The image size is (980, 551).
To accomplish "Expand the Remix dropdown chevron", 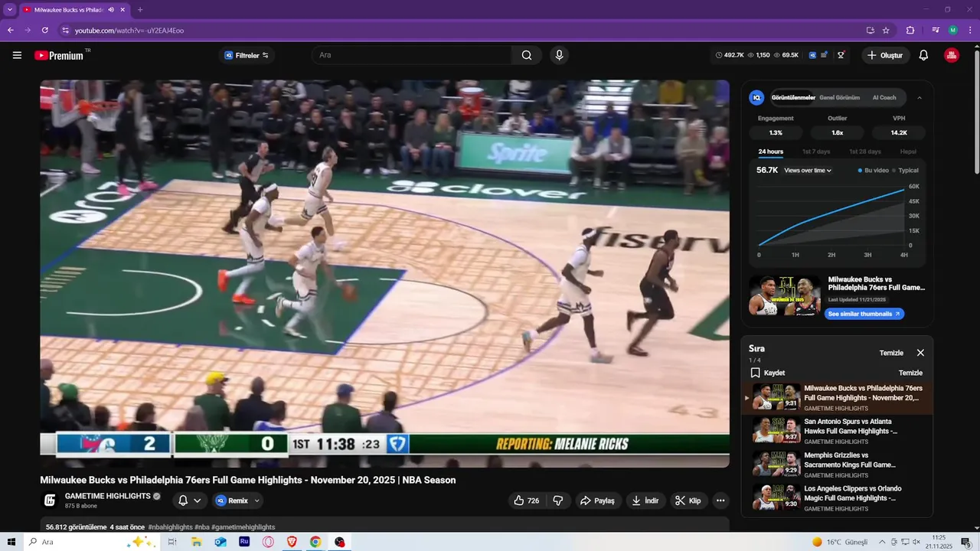I will 256,500.
